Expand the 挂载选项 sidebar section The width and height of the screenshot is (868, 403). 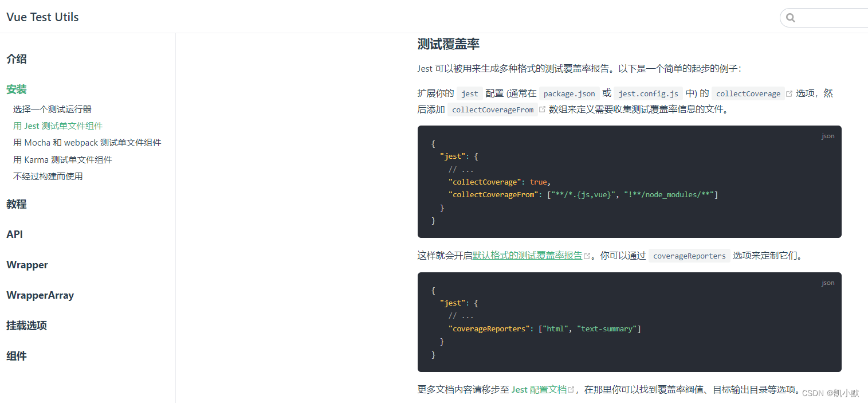(26, 325)
